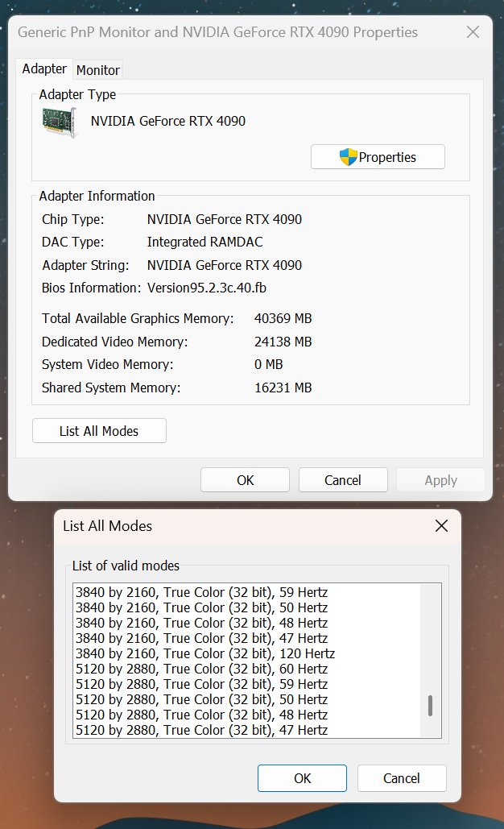Click the DAC Type value Integrated RAMDAC
This screenshot has width=504, height=829.
point(205,242)
